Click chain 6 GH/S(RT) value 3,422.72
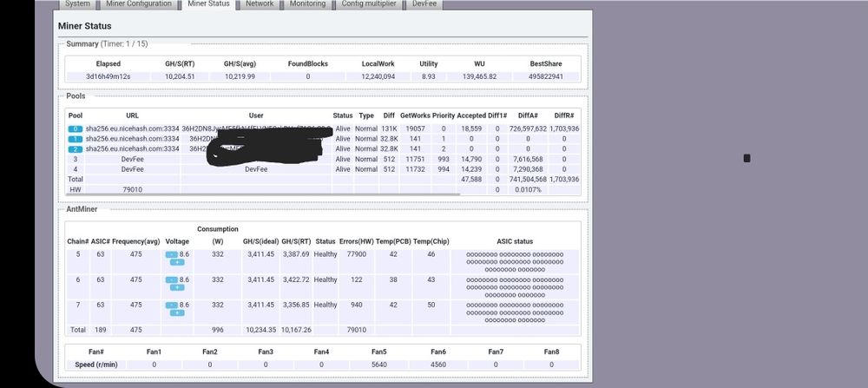 [296, 280]
